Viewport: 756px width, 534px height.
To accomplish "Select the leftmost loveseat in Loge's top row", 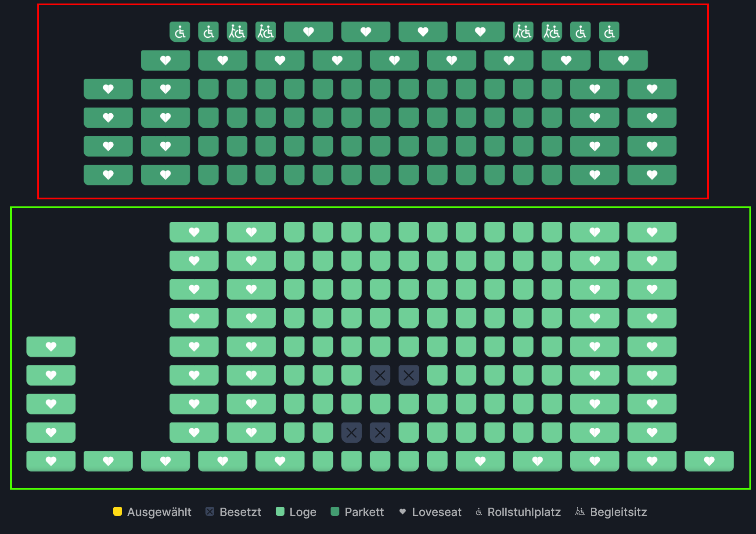I will pyautogui.click(x=194, y=232).
